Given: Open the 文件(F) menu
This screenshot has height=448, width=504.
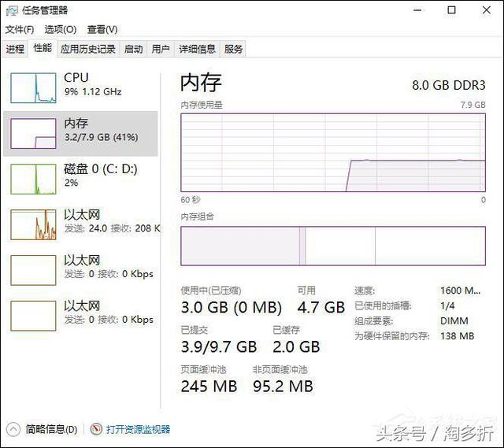Looking at the screenshot, I should (x=20, y=30).
